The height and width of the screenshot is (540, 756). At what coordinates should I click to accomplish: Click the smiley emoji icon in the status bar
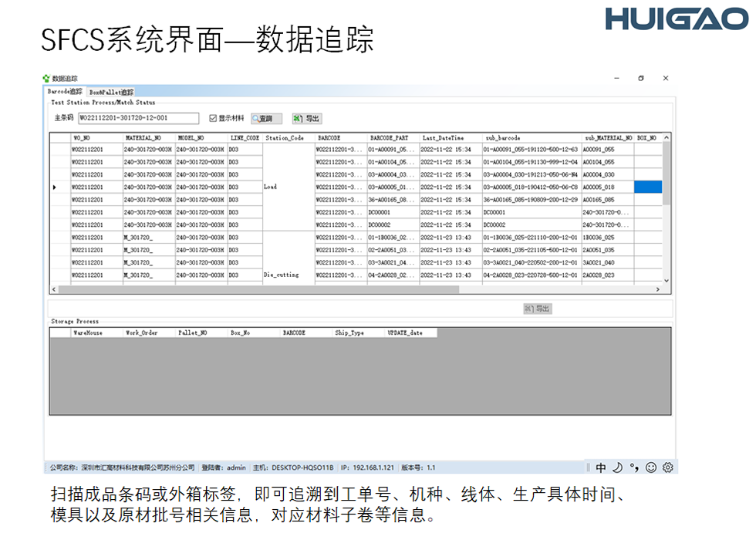(650, 466)
